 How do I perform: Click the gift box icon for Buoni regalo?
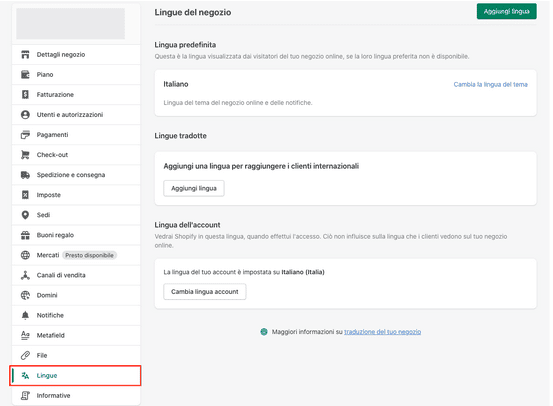(x=25, y=235)
